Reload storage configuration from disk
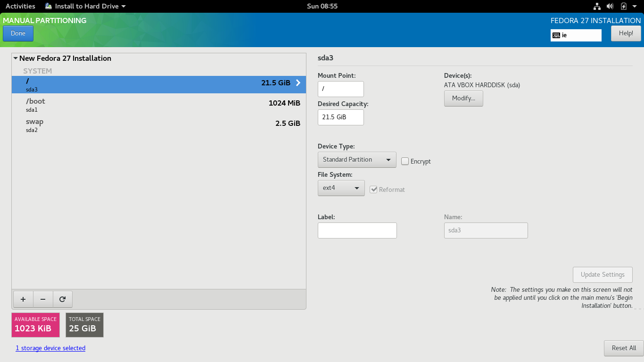 click(63, 299)
